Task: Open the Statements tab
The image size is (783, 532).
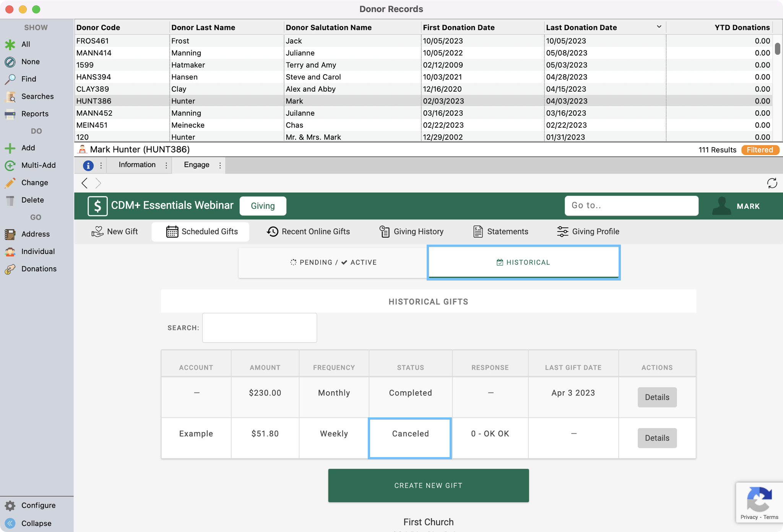Action: click(500, 232)
